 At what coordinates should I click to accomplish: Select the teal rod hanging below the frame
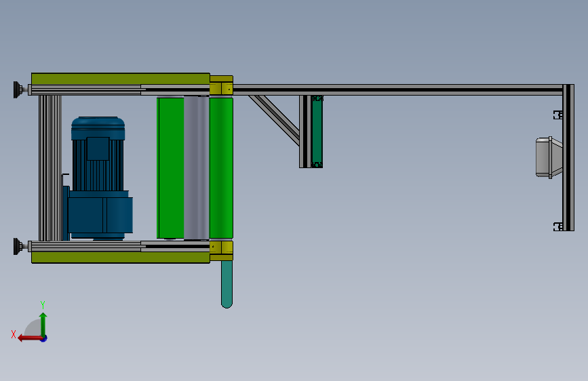coord(227,284)
